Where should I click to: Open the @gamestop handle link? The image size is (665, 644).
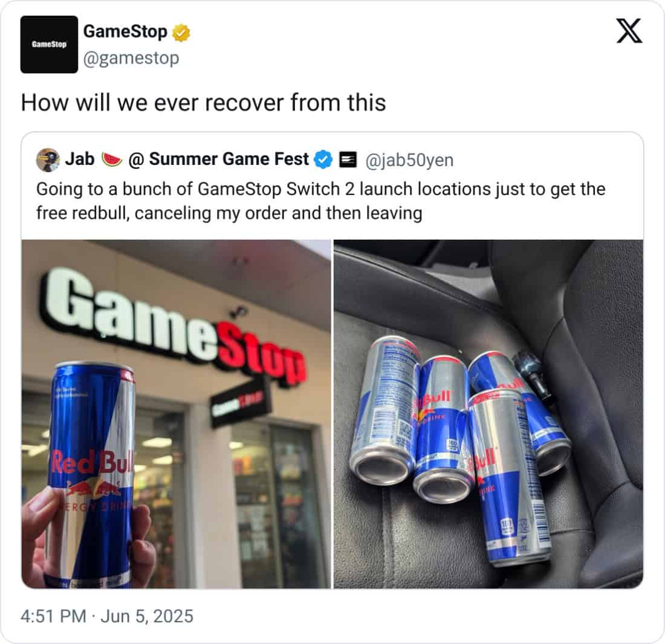click(x=131, y=58)
